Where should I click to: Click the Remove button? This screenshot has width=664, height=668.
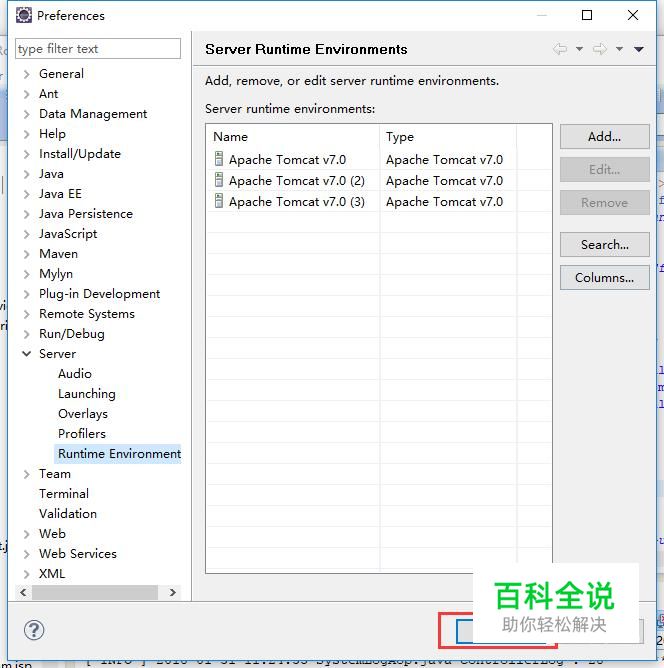(x=604, y=202)
